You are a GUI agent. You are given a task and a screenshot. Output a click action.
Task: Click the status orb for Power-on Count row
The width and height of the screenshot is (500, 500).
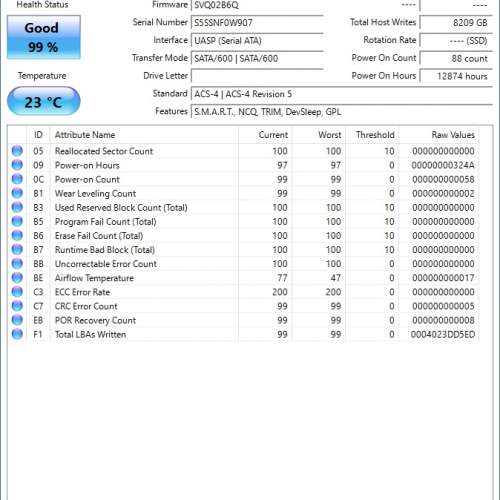[17, 179]
